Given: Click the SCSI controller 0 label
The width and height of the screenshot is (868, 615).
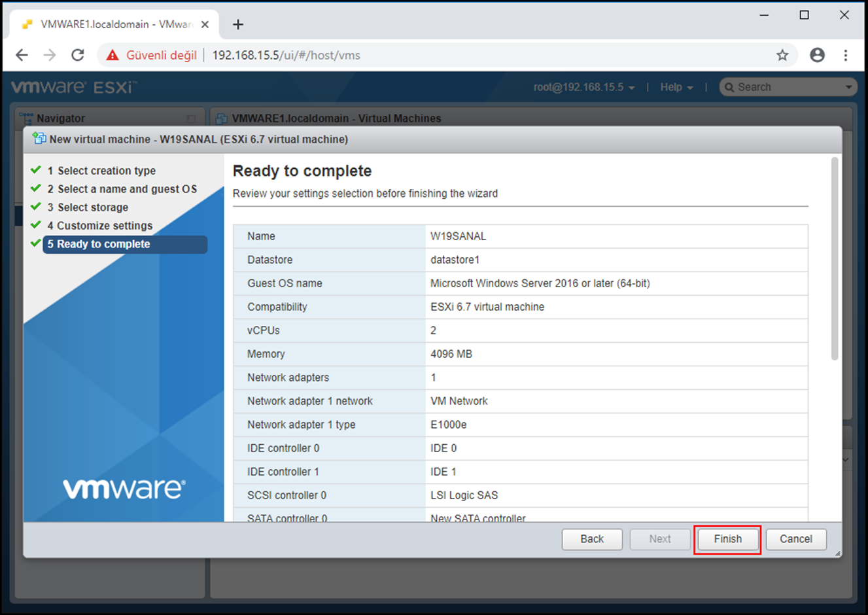Looking at the screenshot, I should point(286,495).
